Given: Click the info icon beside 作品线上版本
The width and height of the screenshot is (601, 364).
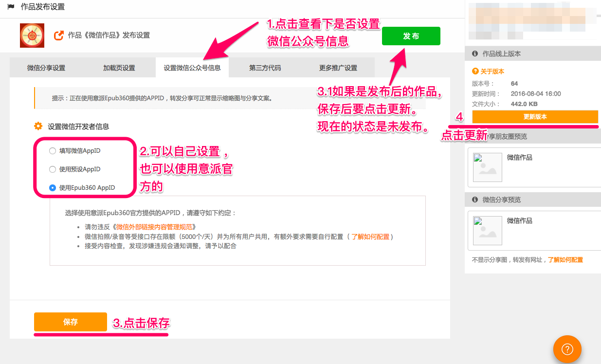Looking at the screenshot, I should (475, 54).
